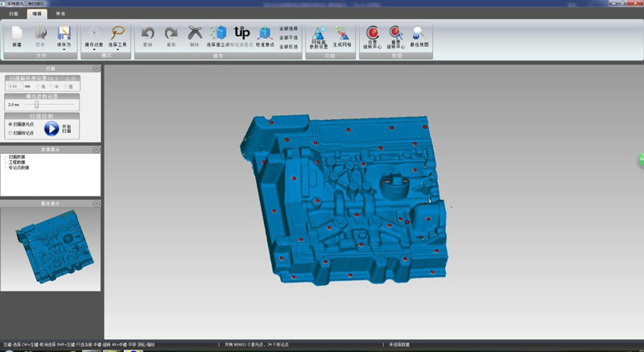
Task: Click the exposure time slider handle
Action: [x=35, y=105]
